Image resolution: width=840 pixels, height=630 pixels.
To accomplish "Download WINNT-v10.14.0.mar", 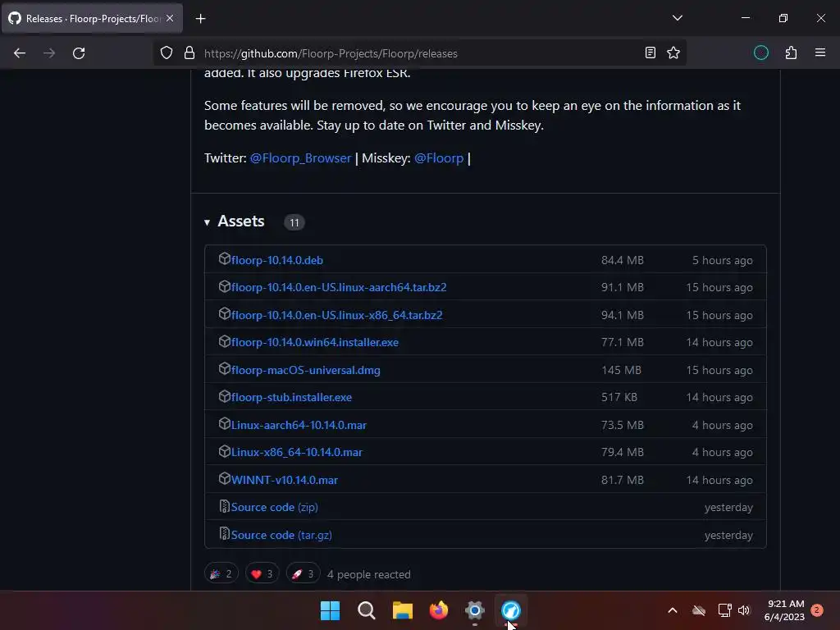I will click(285, 480).
